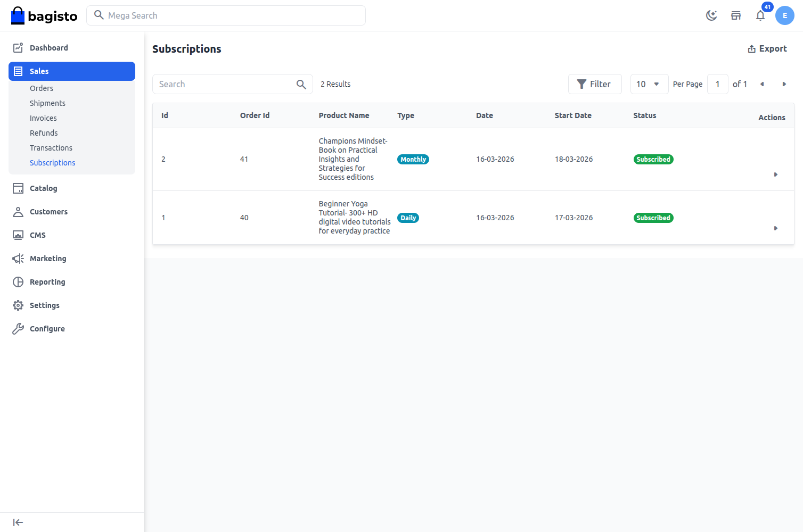Toggle dark mode with the moon icon
803x532 pixels.
click(x=711, y=15)
